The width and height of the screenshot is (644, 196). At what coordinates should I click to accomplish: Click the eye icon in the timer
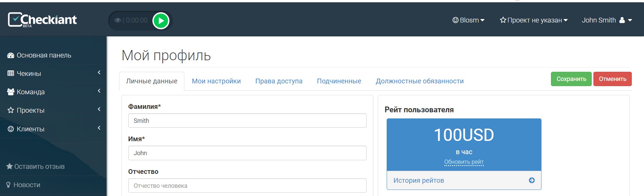[118, 20]
